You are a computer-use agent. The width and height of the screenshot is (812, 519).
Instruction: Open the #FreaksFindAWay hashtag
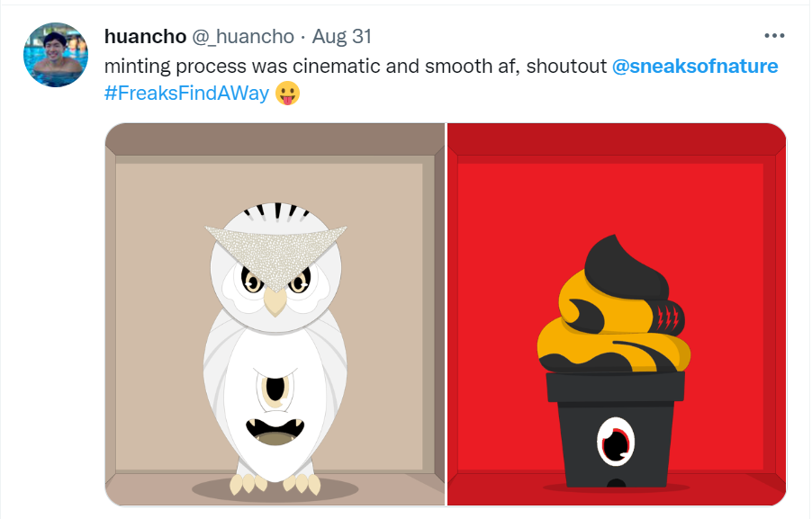pyautogui.click(x=186, y=94)
